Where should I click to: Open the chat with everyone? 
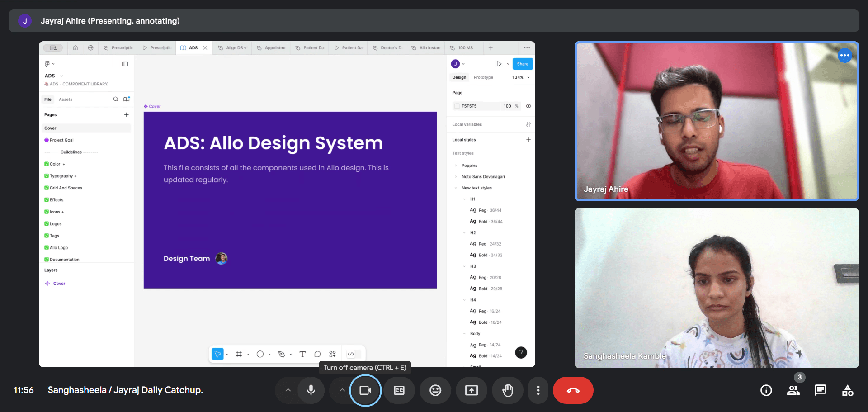coord(821,390)
